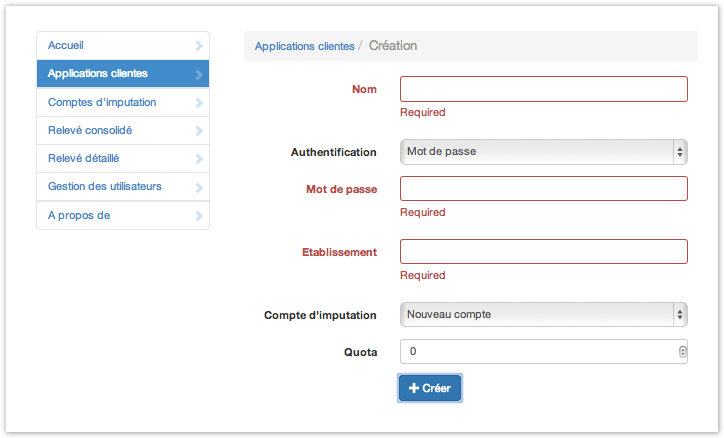
Task: Open the Authentification dropdown
Action: click(x=543, y=152)
